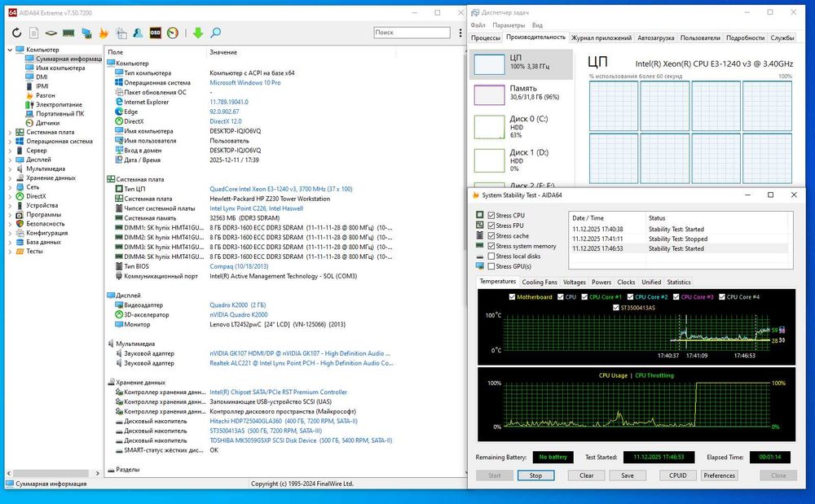Open the Report icon in AIDA64 toolbar
This screenshot has width=815, height=504.
(34, 33)
